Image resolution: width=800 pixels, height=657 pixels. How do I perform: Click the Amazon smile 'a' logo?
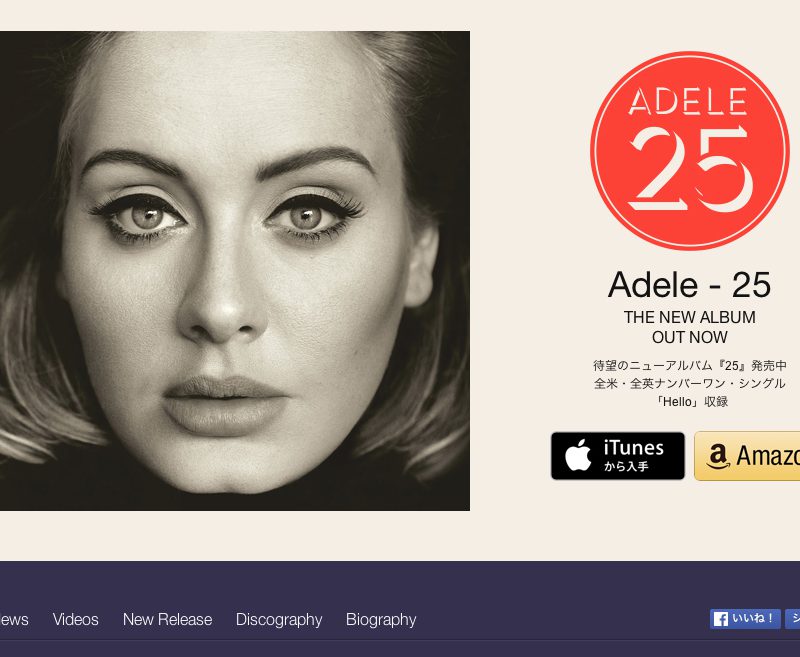[x=717, y=457]
